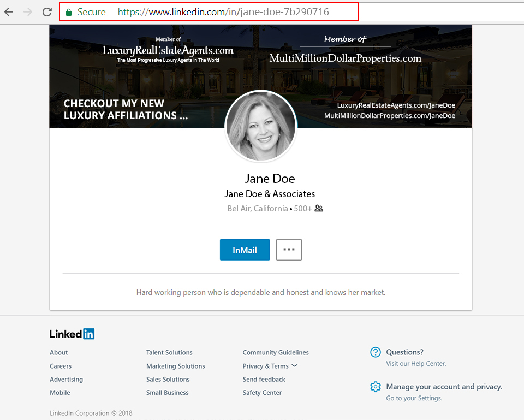Click the Jane Doe & Associates headline
This screenshot has width=524, height=420.
(x=270, y=194)
